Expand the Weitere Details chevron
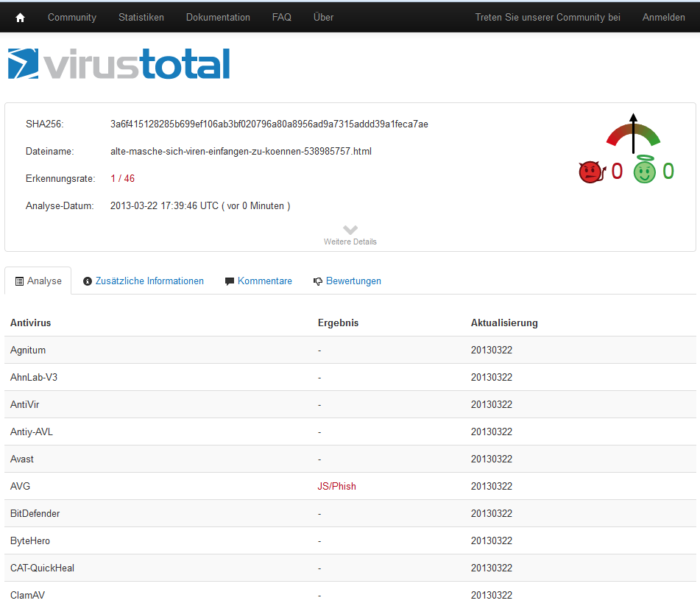Viewport: 700px width, 606px height. click(x=350, y=230)
